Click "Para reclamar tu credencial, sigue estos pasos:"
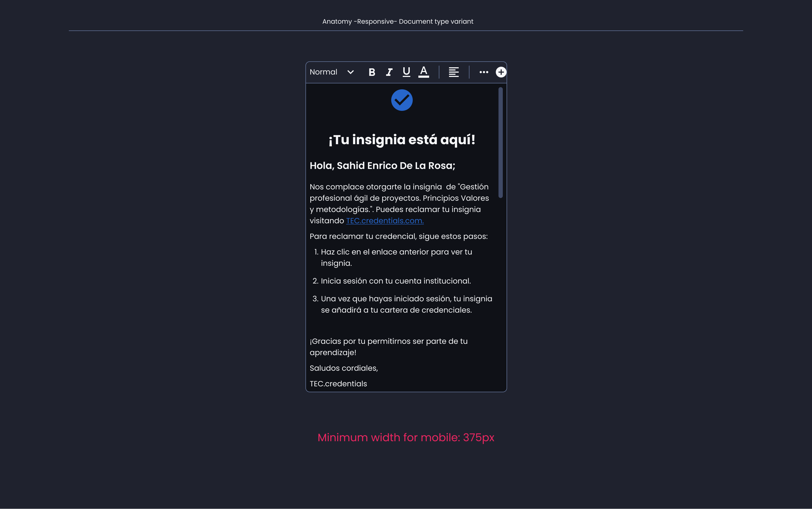 point(398,236)
